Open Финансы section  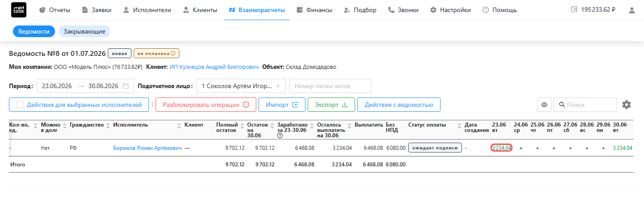(x=314, y=10)
